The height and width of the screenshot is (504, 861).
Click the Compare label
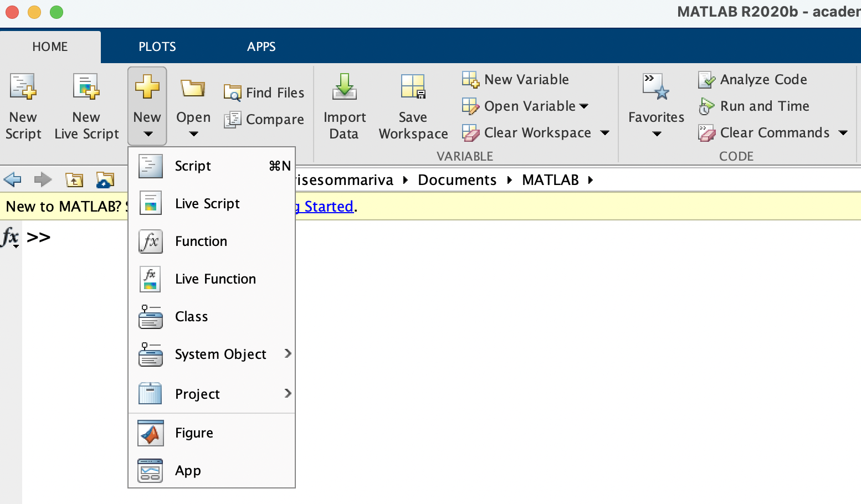click(x=275, y=119)
